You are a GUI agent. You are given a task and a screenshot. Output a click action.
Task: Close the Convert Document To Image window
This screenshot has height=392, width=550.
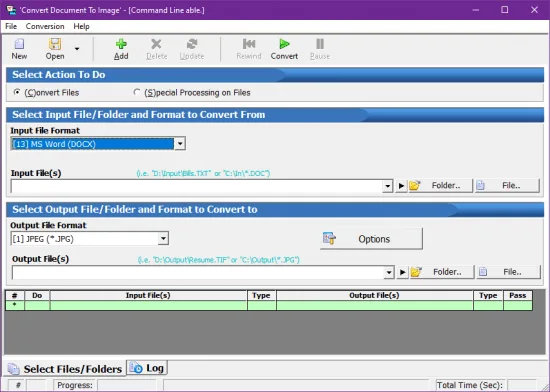[534, 10]
